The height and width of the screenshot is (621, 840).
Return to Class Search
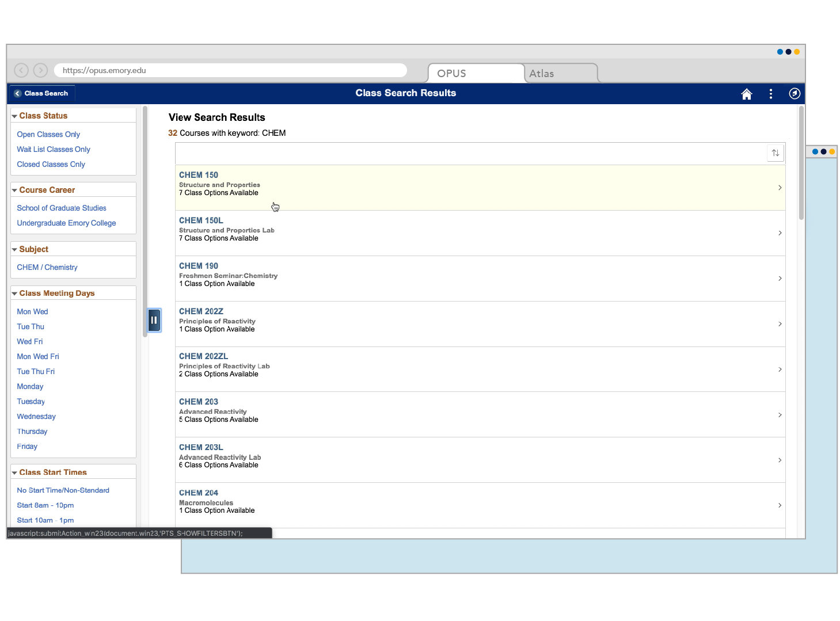(x=41, y=93)
